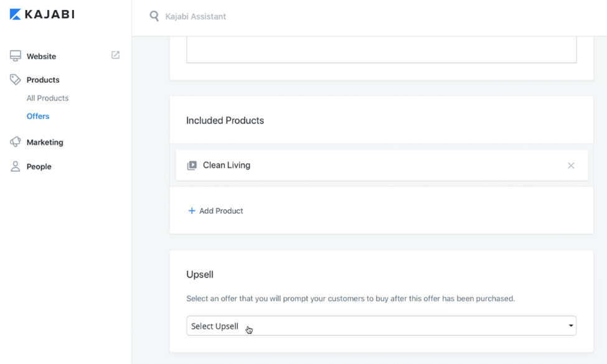Click the Kajabi Assistant search icon
Viewport: 607px width, 364px height.
(154, 16)
